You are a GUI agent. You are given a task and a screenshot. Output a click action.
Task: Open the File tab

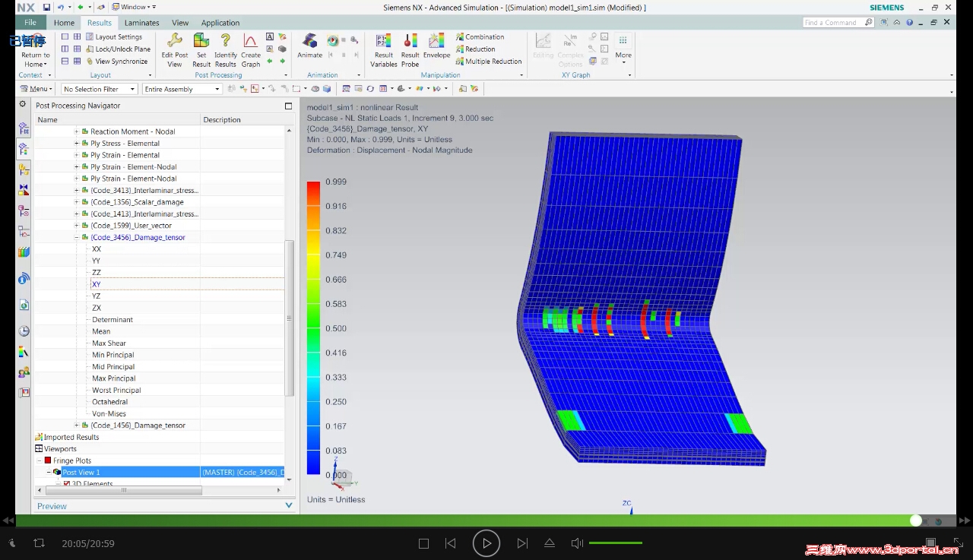tap(30, 23)
